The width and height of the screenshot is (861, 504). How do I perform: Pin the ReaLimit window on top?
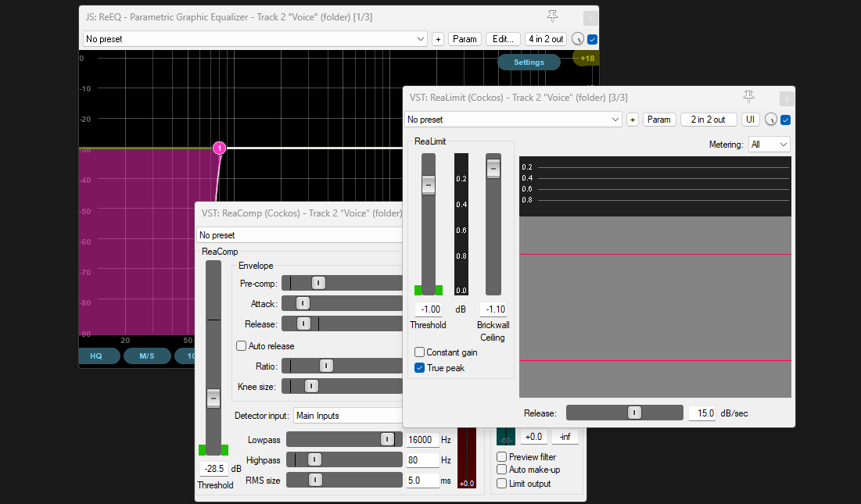click(748, 97)
